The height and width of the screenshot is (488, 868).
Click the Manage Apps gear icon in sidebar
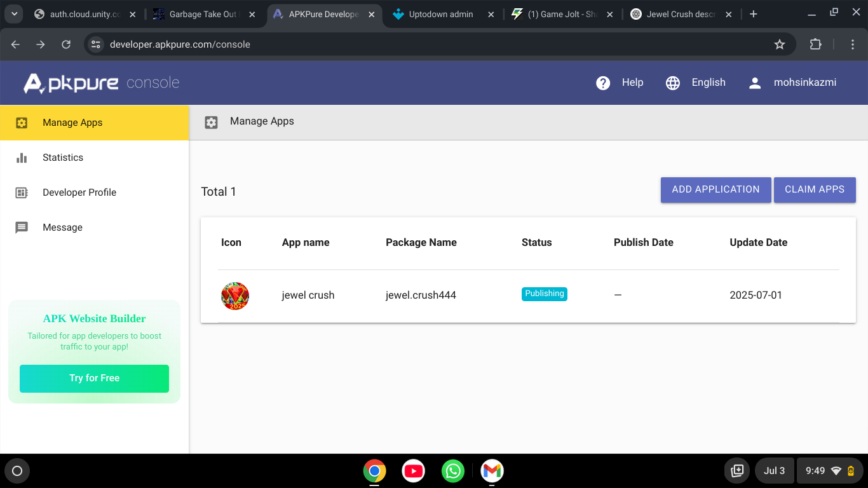pos(22,123)
